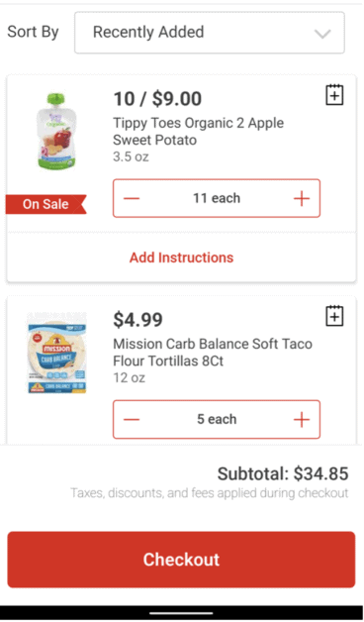
Task: Select the 11 each quantity field
Action: pyautogui.click(x=217, y=198)
